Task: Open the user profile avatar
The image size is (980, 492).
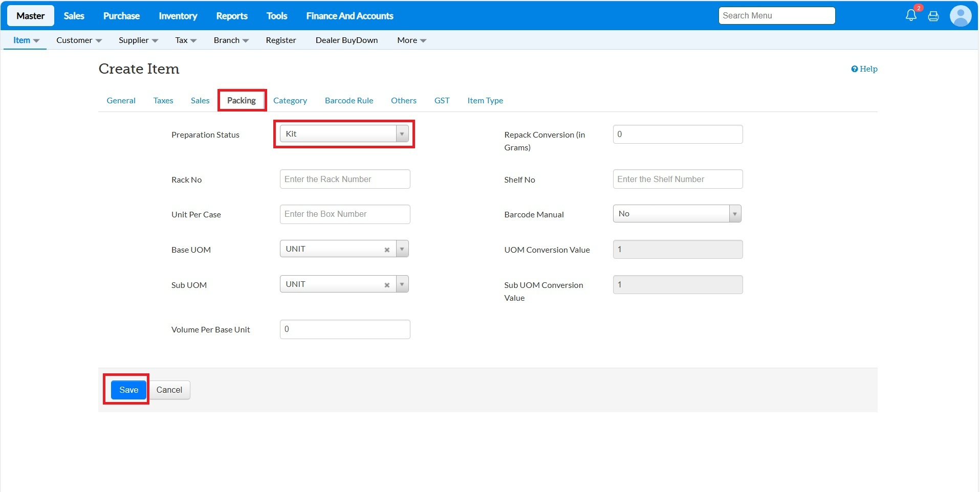Action: (x=961, y=16)
